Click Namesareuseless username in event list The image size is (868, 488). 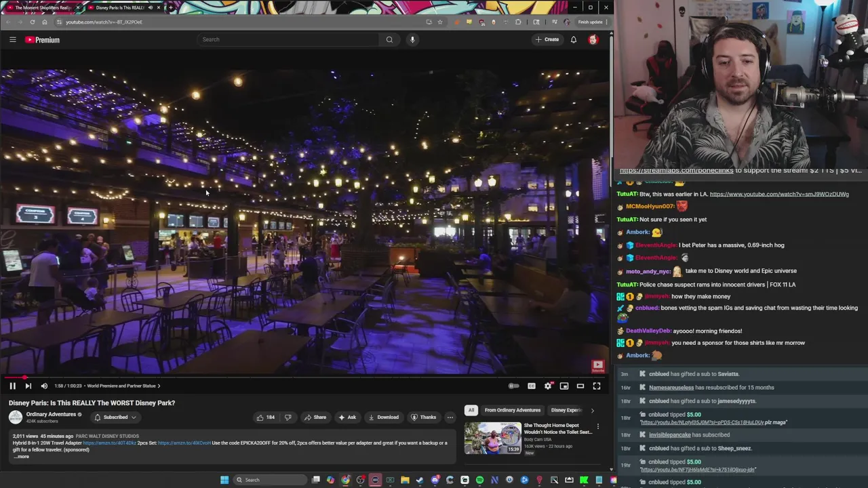[671, 388]
